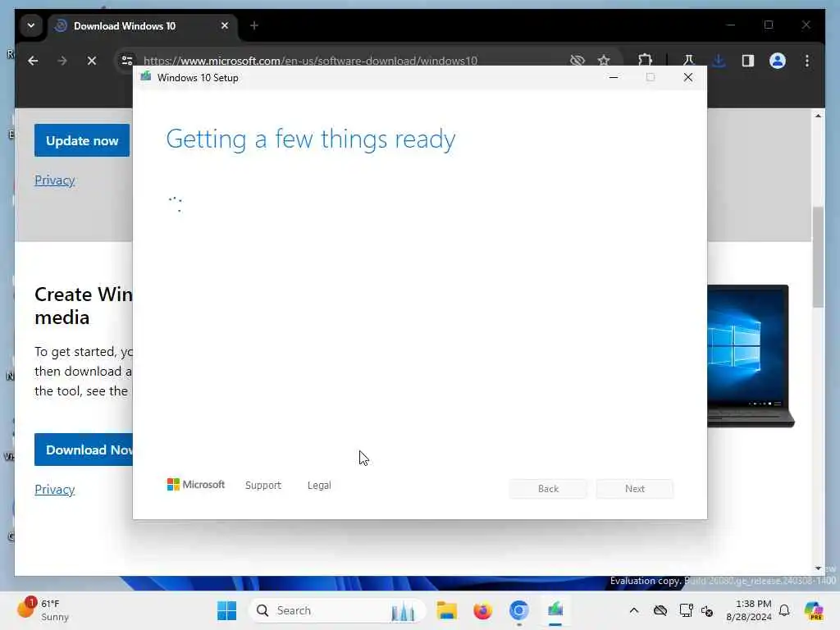Stop loading the page in Chrome
The image size is (840, 630).
pos(92,61)
